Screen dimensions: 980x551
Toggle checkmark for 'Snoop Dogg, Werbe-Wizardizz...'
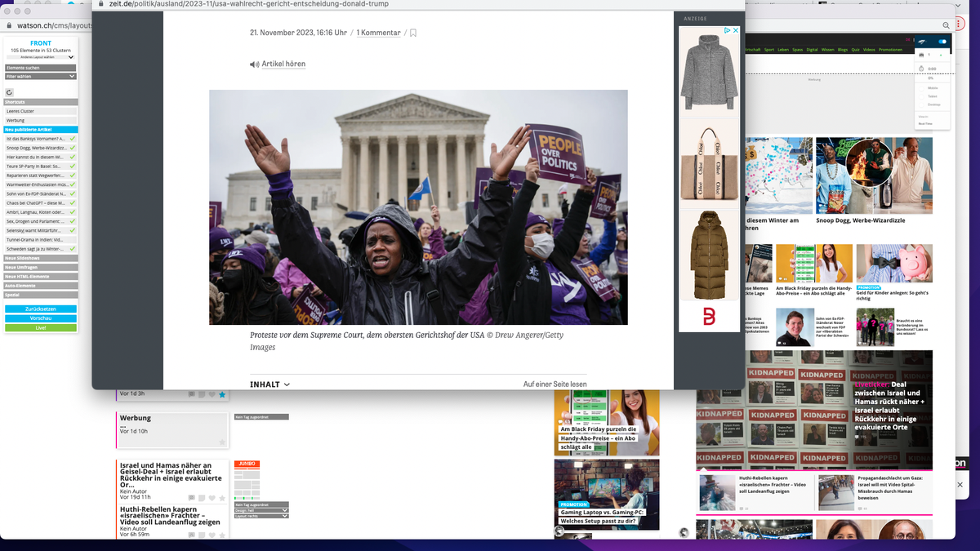pyautogui.click(x=73, y=148)
